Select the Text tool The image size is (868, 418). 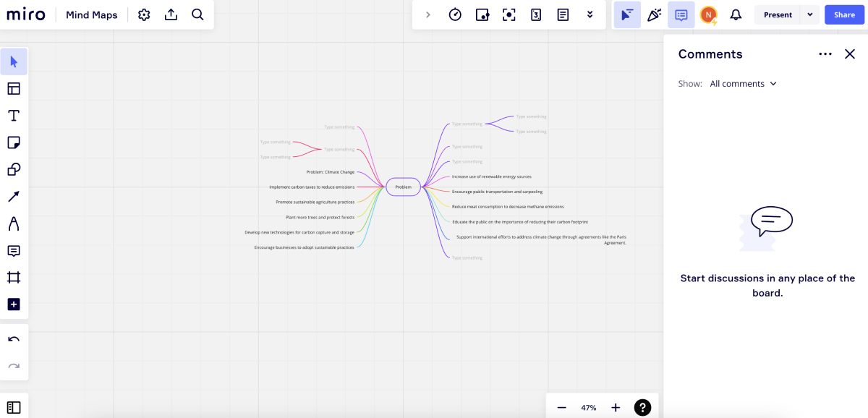click(x=14, y=116)
